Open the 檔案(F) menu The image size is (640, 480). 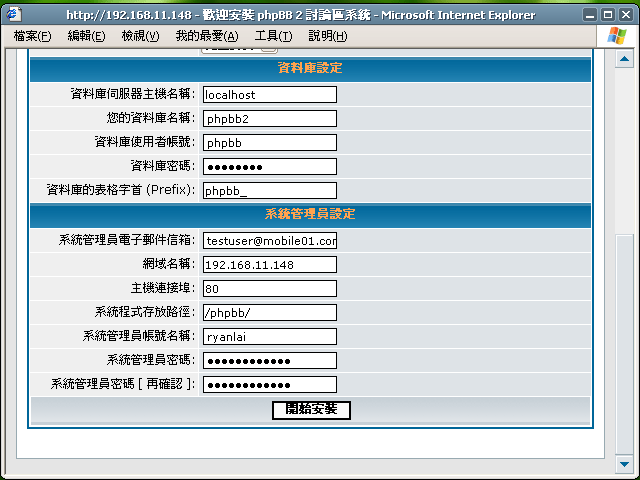point(32,36)
